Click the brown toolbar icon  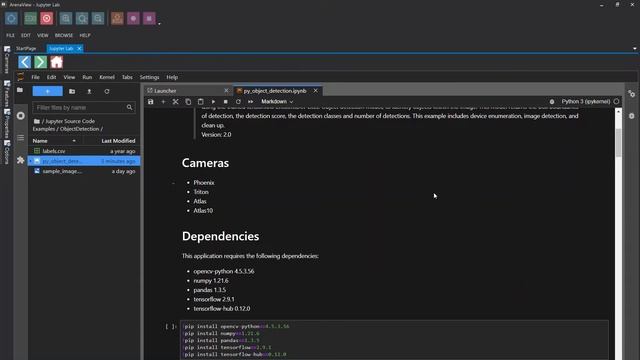coord(117,18)
